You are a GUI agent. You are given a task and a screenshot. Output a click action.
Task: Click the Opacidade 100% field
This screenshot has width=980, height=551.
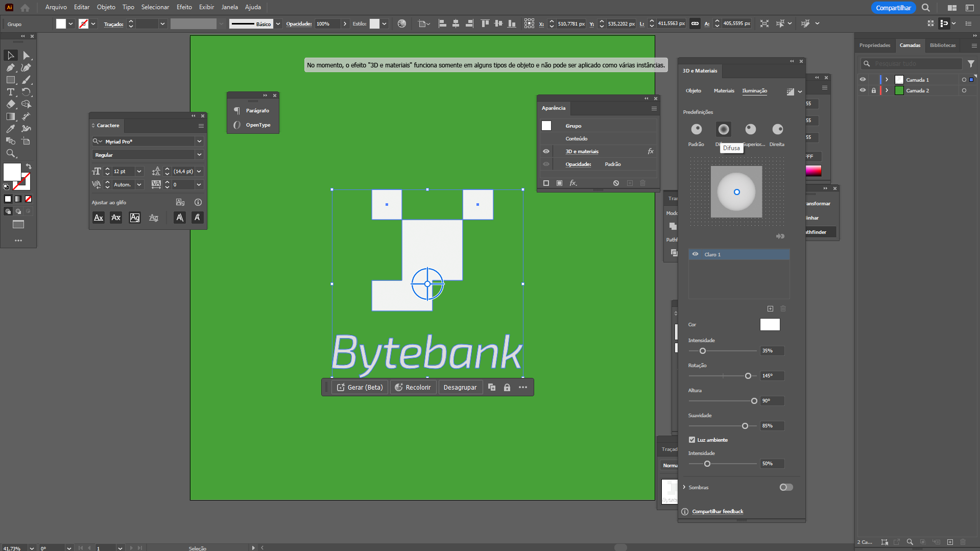(326, 23)
